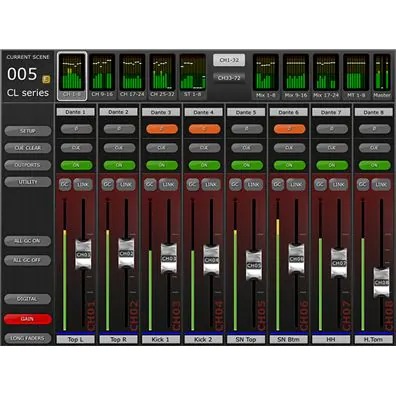396x396 pixels.
Task: Open the SETUP menu
Action: 28,131
